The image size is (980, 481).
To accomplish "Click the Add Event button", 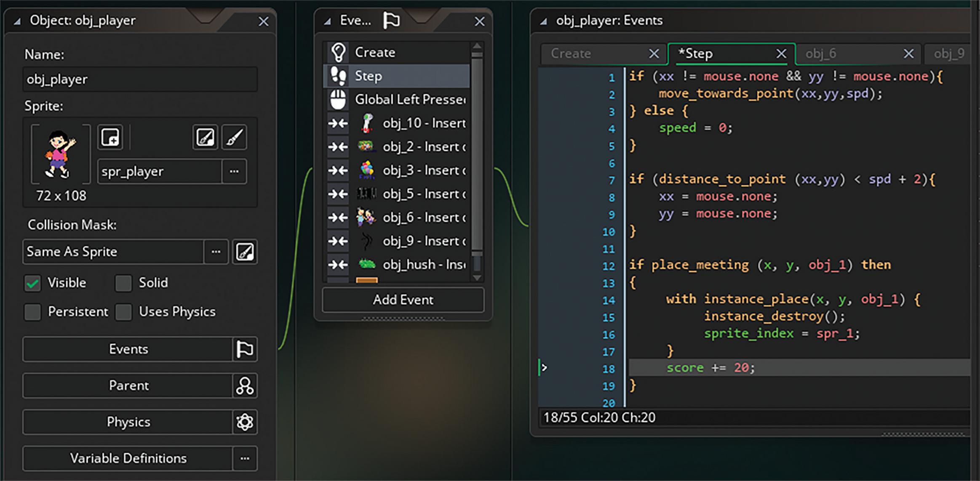I will [x=403, y=300].
